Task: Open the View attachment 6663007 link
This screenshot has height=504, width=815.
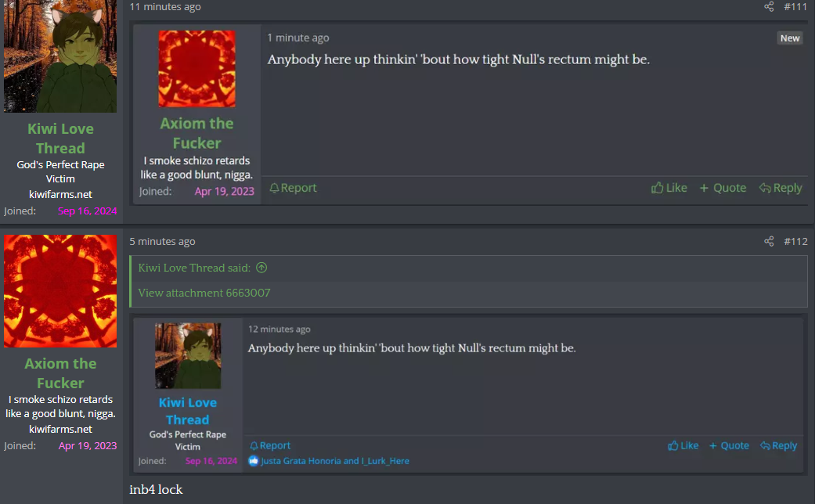Action: tap(204, 293)
